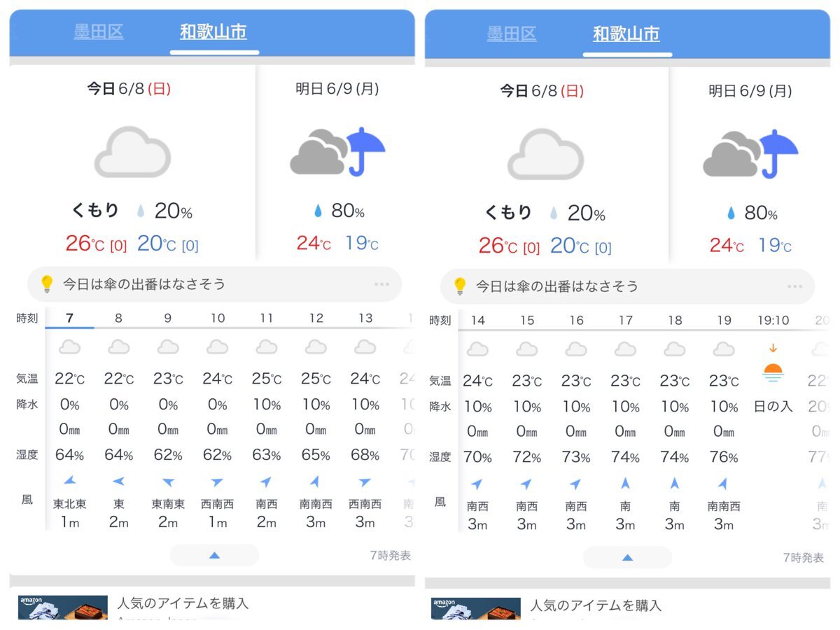The image size is (840, 630).
Task: Click the sunset 日の入 icon
Action: pyautogui.click(x=773, y=371)
